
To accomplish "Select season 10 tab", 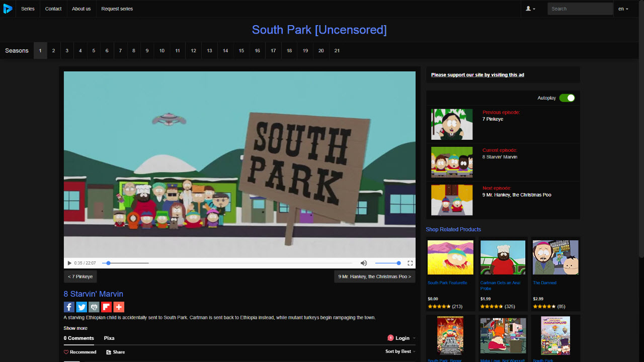I will coord(162,51).
